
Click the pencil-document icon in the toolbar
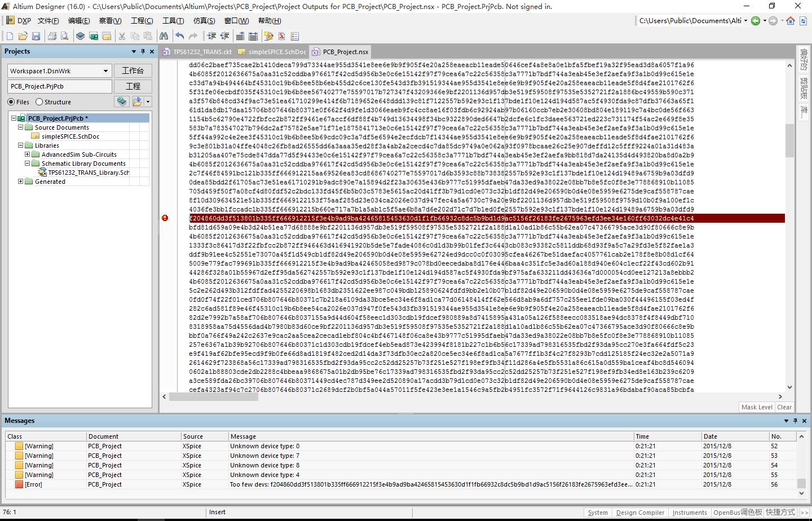(268, 36)
